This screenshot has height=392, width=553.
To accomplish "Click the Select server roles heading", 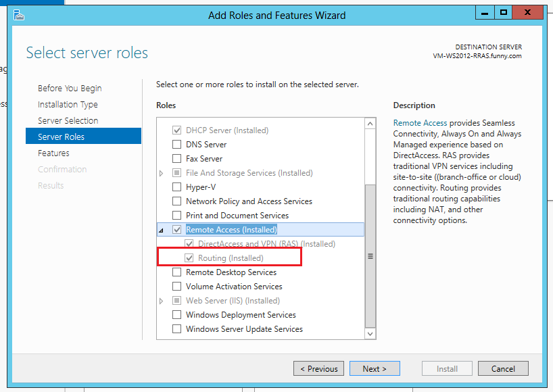I will pos(87,53).
